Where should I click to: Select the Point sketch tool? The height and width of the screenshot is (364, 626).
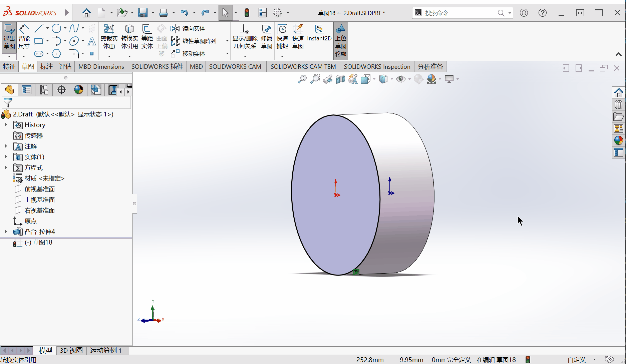[92, 54]
